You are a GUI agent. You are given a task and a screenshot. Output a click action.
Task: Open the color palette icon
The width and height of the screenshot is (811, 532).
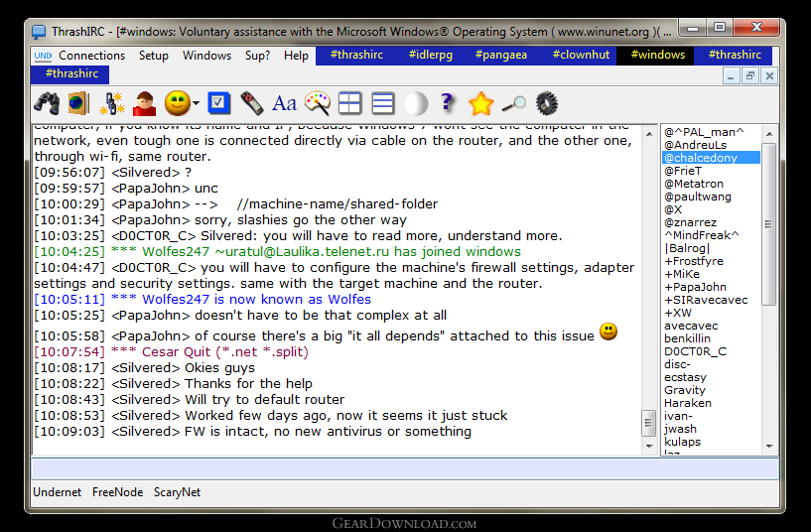pos(317,103)
